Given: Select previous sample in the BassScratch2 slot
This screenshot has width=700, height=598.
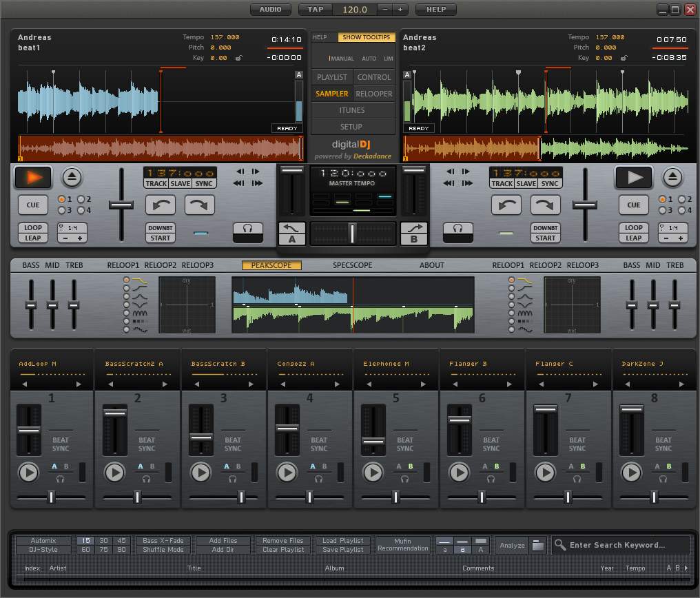Looking at the screenshot, I should tap(111, 384).
